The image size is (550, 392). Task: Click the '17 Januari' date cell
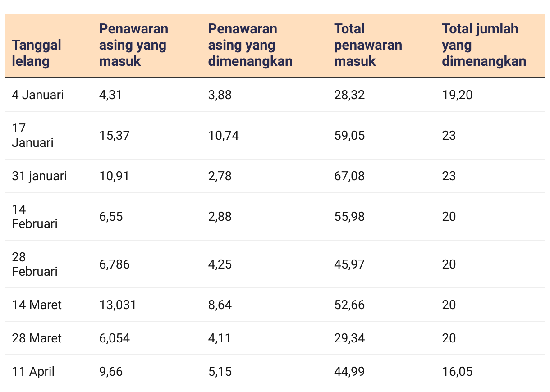pyautogui.click(x=32, y=136)
